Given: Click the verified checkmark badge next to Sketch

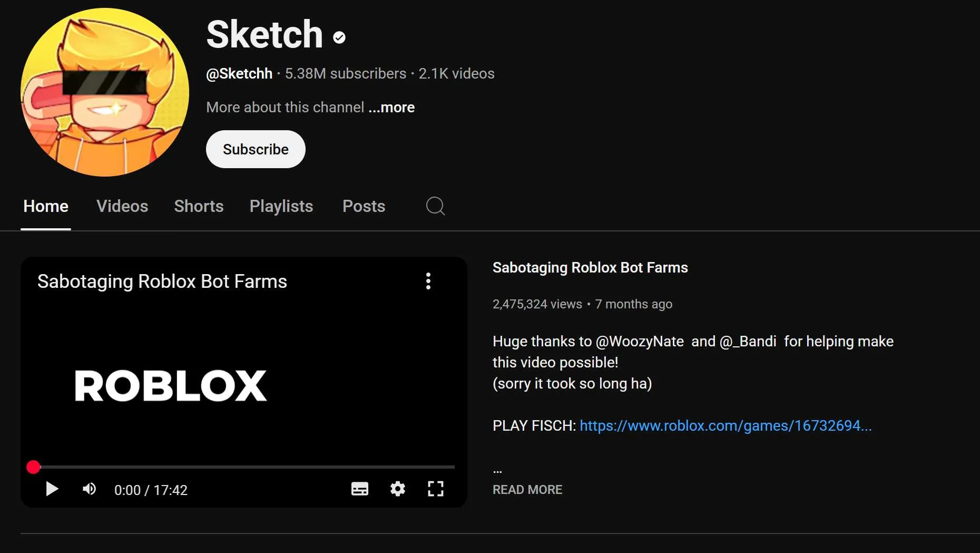Looking at the screenshot, I should pyautogui.click(x=339, y=37).
